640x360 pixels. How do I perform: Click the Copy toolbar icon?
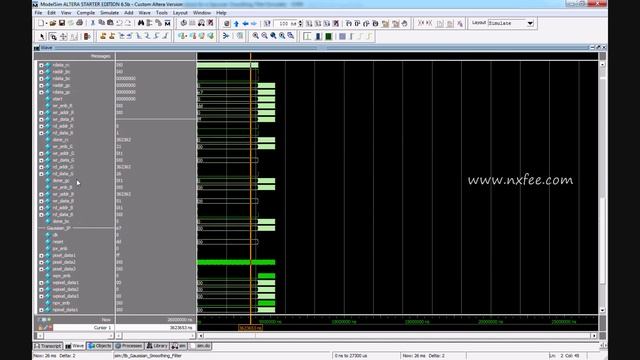(x=102, y=23)
